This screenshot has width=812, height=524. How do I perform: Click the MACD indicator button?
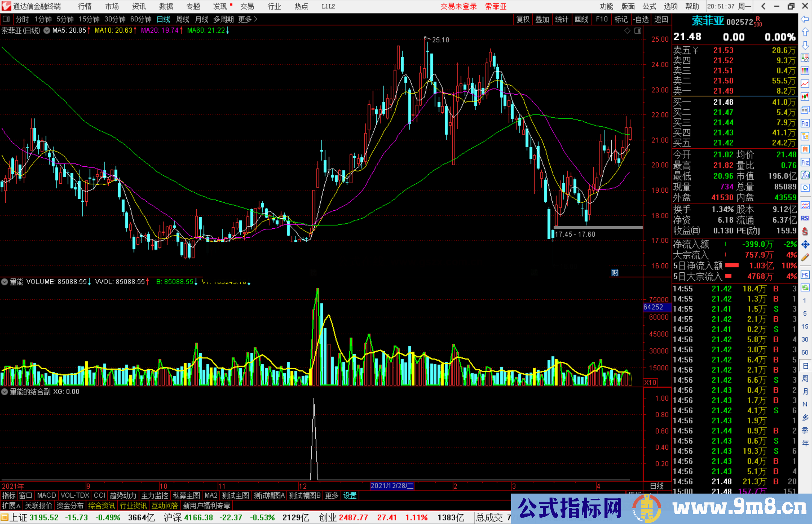46,495
